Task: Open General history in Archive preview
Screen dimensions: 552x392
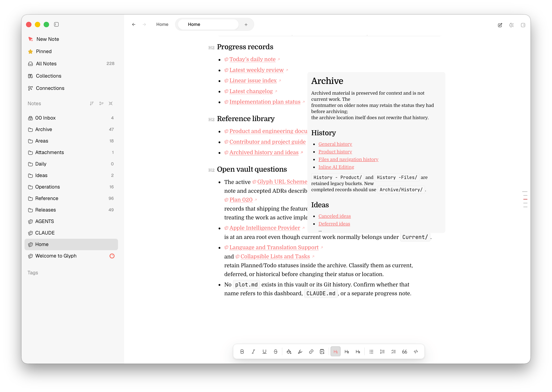Action: [335, 144]
